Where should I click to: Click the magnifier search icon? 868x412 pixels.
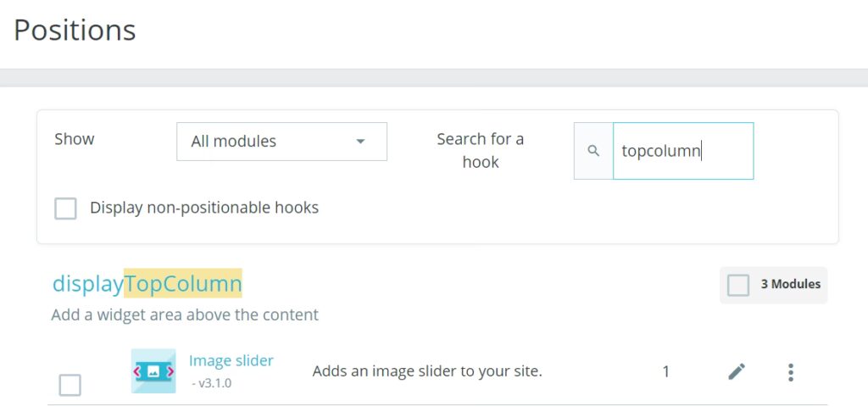coord(593,151)
